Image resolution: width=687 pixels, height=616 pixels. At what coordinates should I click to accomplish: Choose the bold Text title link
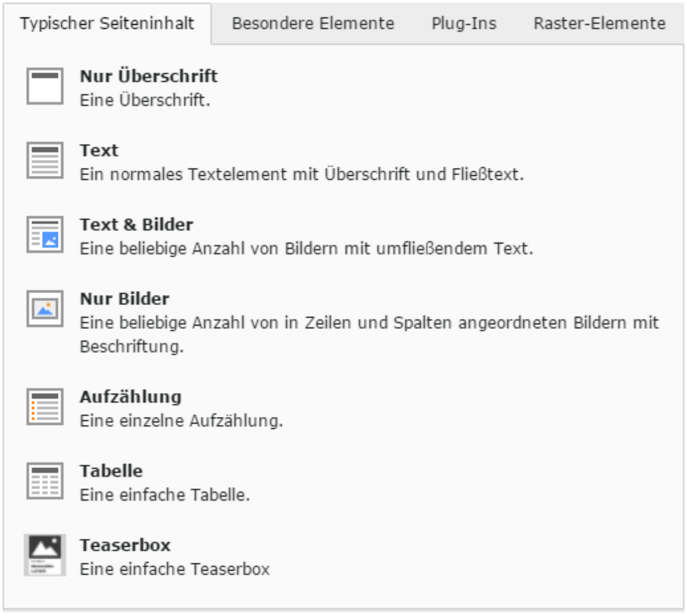(99, 151)
